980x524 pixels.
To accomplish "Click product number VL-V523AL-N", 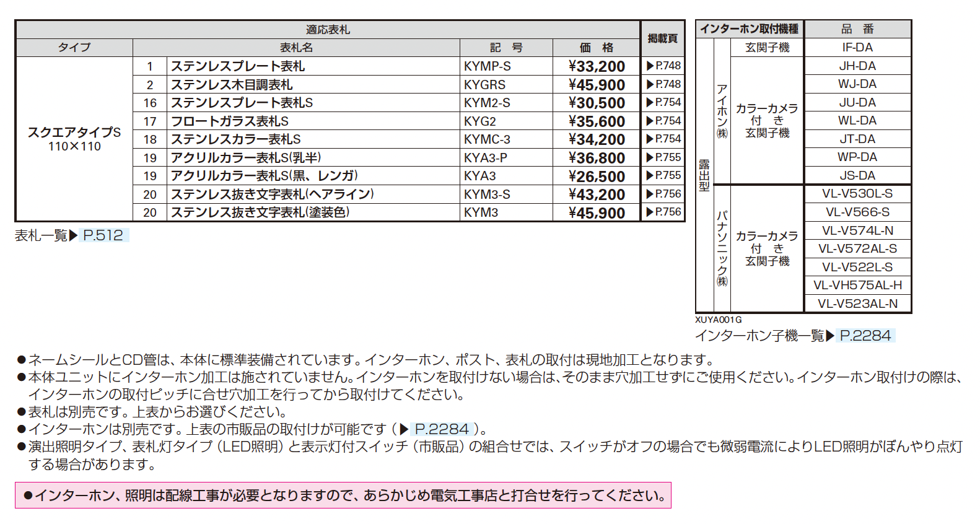I will click(857, 303).
